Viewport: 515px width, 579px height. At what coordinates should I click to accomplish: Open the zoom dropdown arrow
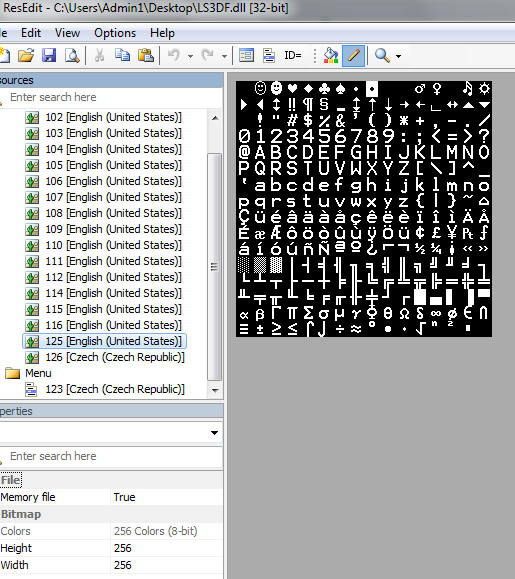pos(398,56)
